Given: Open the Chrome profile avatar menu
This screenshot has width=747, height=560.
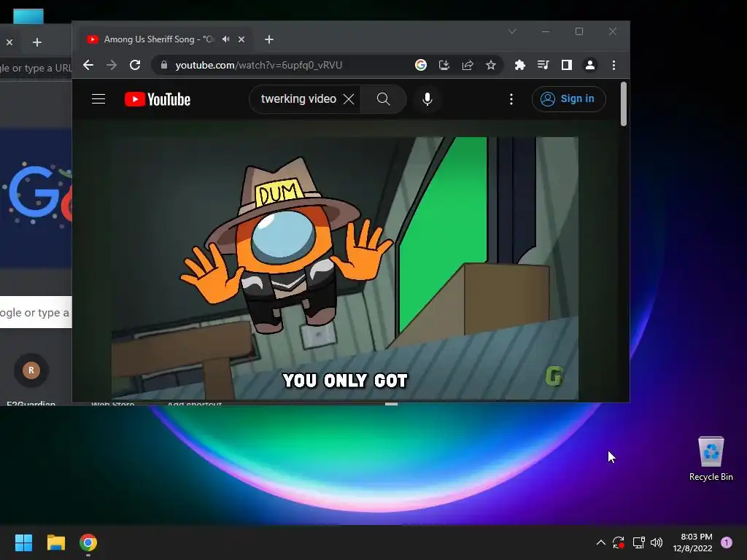Looking at the screenshot, I should tap(589, 65).
